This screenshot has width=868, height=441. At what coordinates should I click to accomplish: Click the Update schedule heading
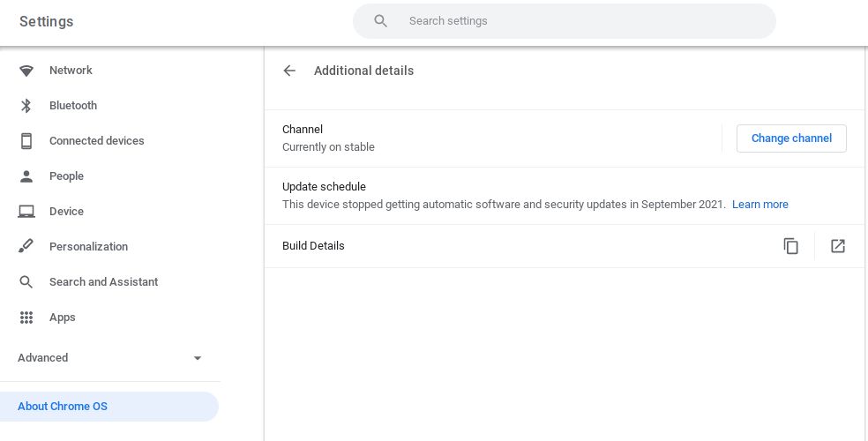click(324, 186)
